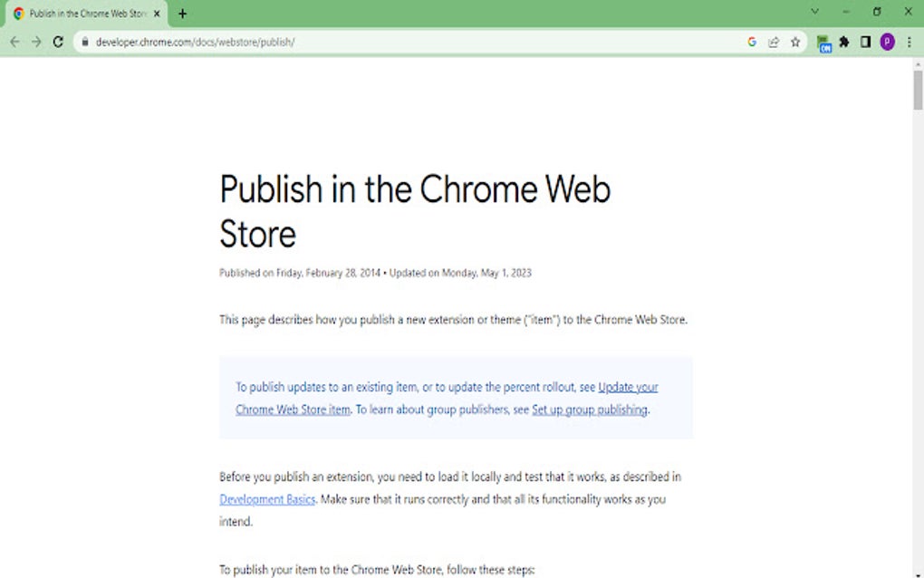Click inside the address bar

click(362, 42)
